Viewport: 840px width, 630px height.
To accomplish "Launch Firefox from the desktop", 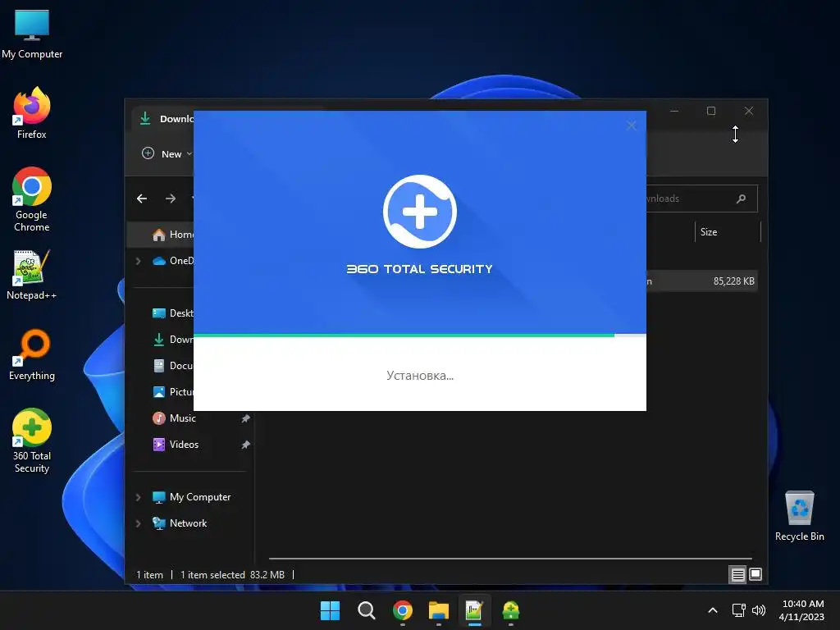I will click(x=32, y=113).
